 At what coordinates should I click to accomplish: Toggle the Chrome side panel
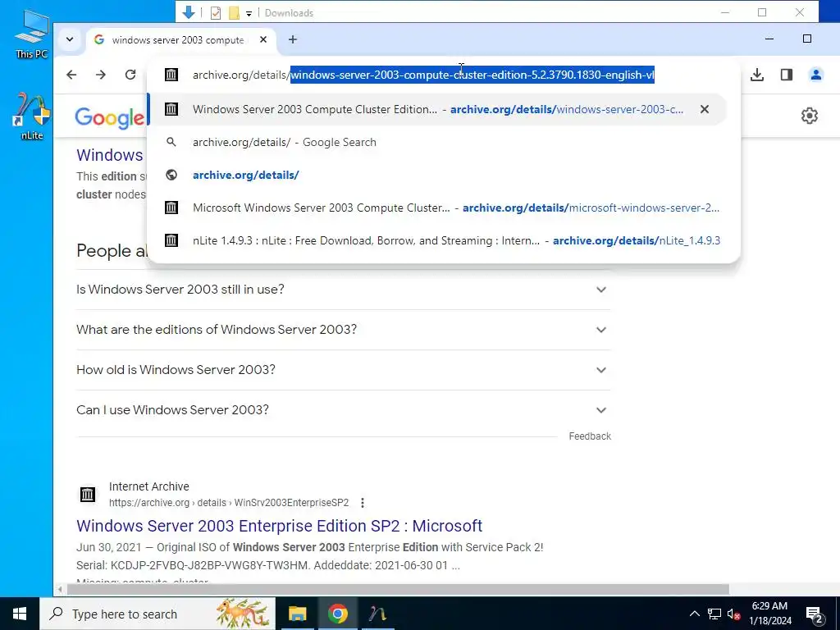[x=787, y=75]
